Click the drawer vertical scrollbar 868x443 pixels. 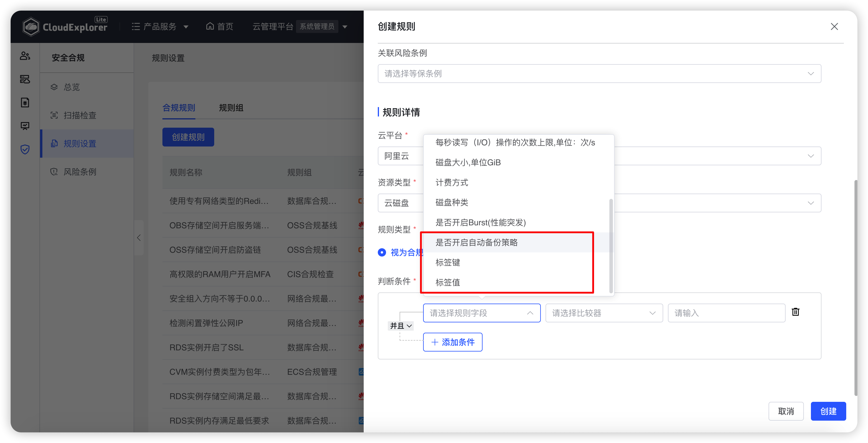tap(856, 288)
